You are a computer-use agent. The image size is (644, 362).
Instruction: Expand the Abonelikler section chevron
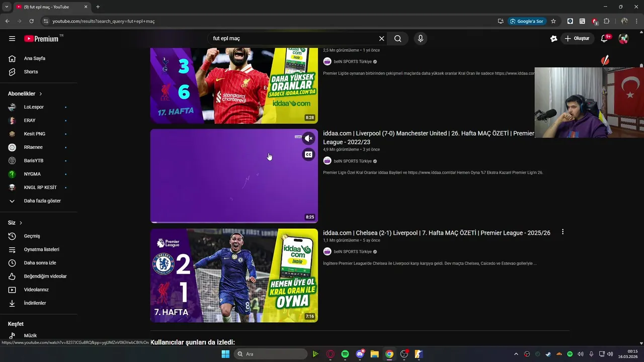(41, 94)
